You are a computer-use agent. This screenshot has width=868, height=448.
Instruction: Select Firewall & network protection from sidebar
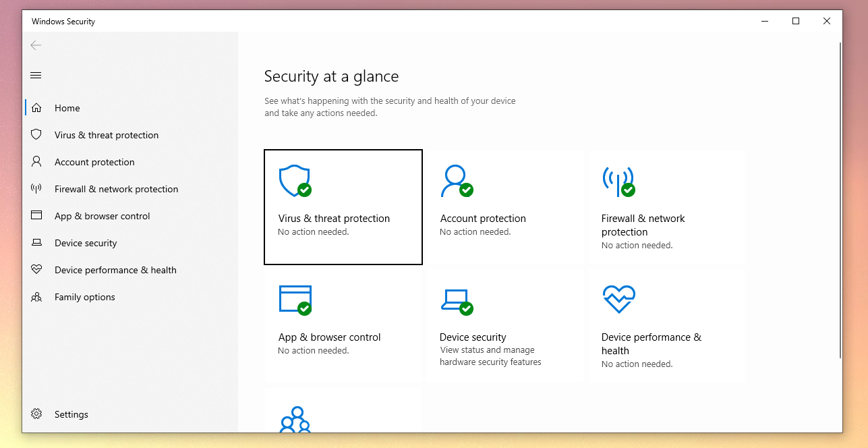pos(116,188)
